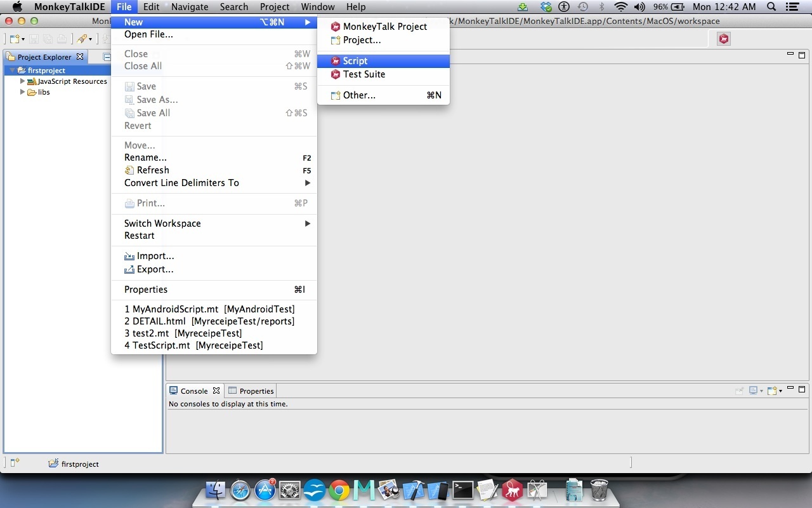Expand the JavaScript Resources node
The width and height of the screenshot is (812, 508).
tap(22, 81)
